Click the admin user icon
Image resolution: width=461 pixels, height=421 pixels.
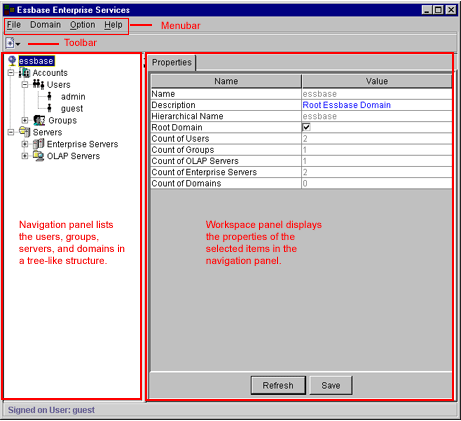coord(50,96)
